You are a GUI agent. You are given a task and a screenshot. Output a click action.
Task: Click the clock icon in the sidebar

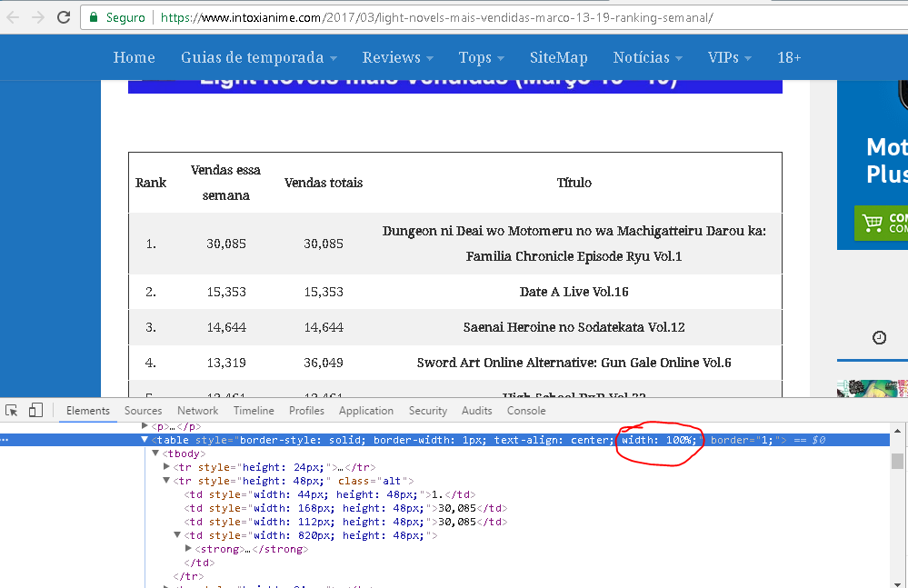tap(879, 338)
